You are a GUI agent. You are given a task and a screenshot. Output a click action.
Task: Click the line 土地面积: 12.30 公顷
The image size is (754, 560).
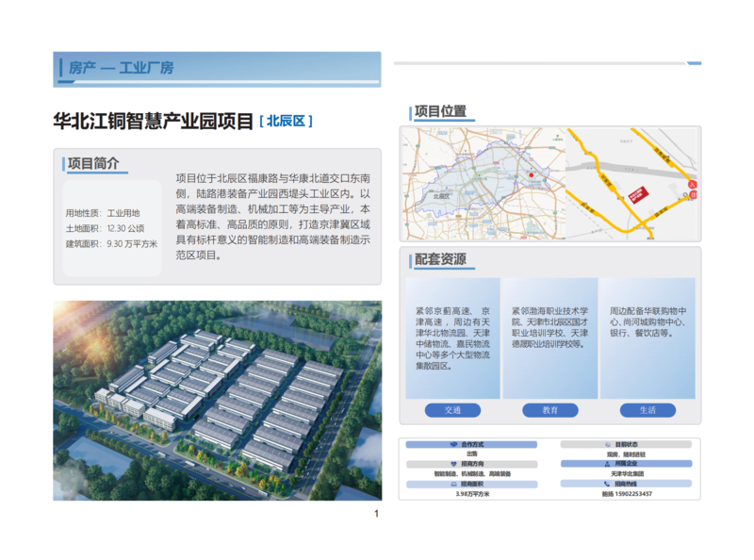[105, 228]
